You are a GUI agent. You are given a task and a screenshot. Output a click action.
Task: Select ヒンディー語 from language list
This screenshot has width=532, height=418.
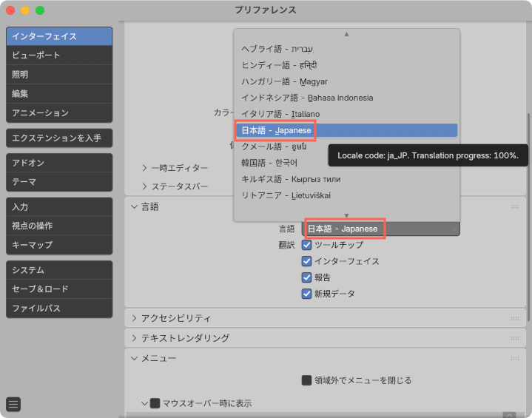click(x=346, y=65)
